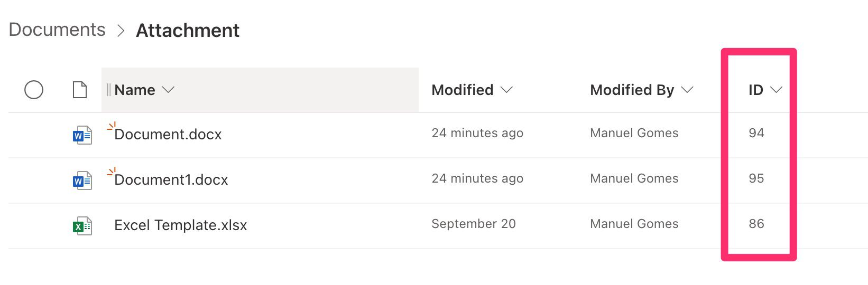
Task: Go to Documents in the breadcrumb
Action: pyautogui.click(x=57, y=30)
